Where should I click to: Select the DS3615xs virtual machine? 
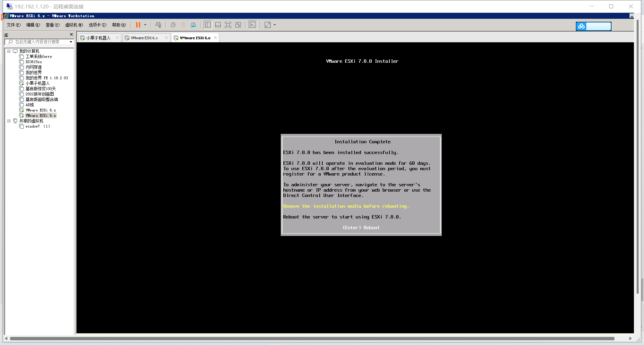click(x=34, y=62)
